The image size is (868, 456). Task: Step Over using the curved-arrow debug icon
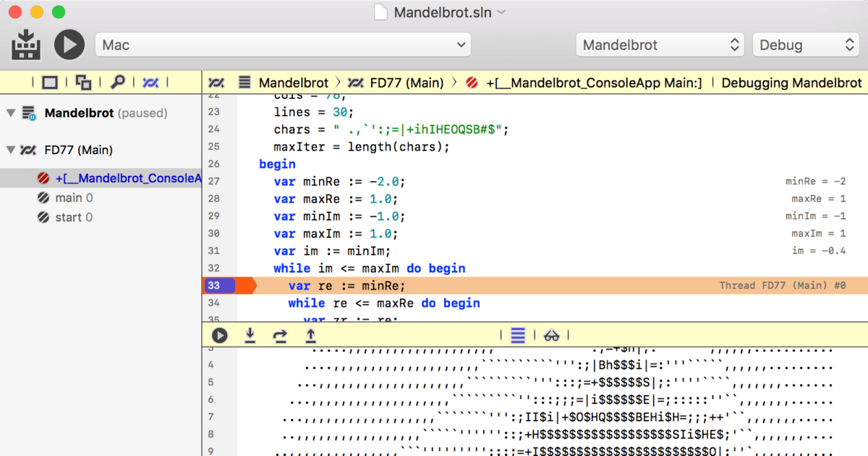click(280, 335)
